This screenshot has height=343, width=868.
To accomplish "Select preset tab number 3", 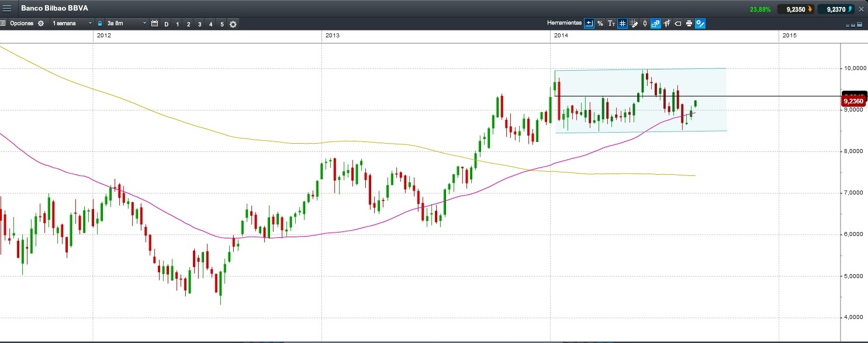I will point(200,24).
